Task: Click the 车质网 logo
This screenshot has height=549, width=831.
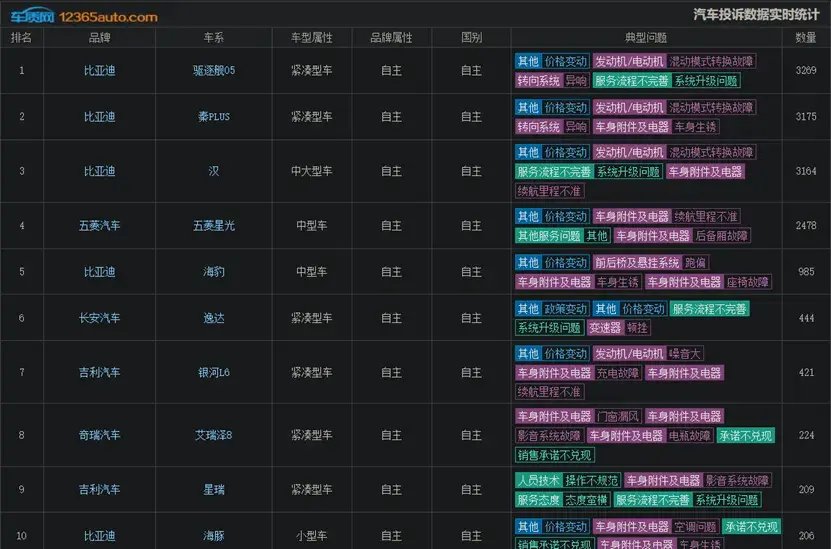Action: click(32, 16)
